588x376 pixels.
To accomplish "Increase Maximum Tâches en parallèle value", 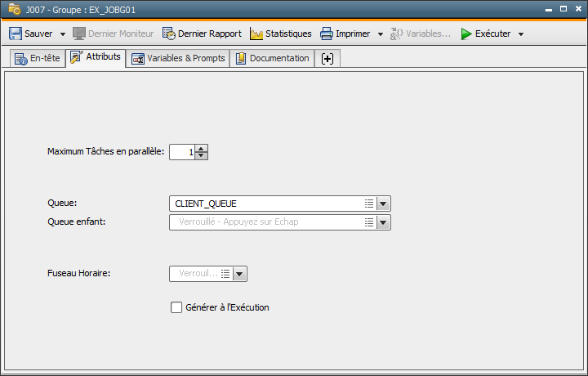I will pos(202,148).
